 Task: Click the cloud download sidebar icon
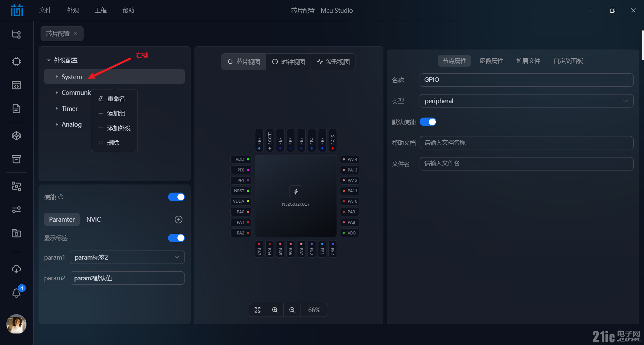point(16,269)
